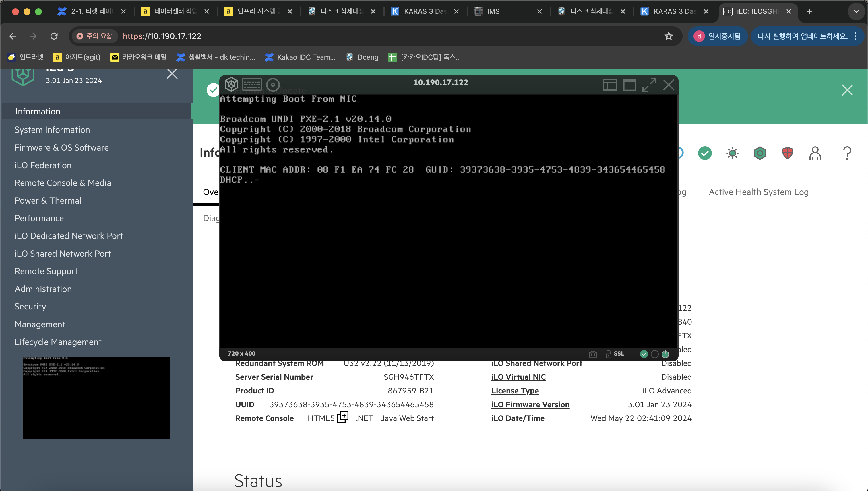
Task: Close the '인프라 시스템' browser tab
Action: coord(290,11)
